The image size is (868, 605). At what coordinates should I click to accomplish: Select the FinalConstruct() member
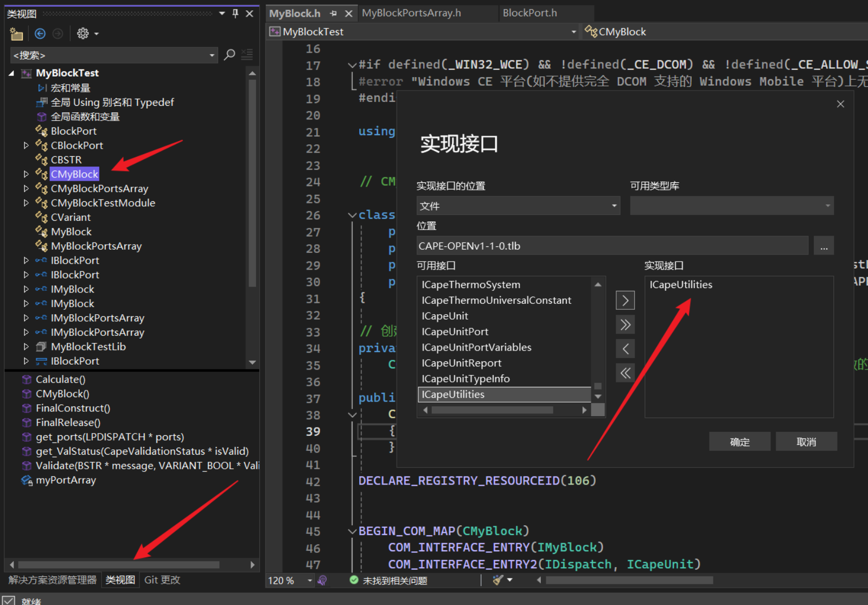pyautogui.click(x=73, y=408)
